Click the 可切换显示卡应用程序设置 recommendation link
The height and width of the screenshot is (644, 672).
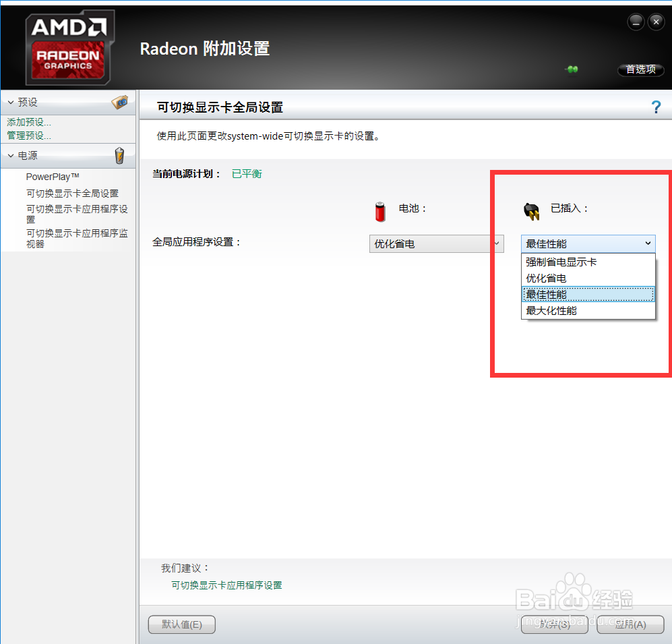point(226,586)
